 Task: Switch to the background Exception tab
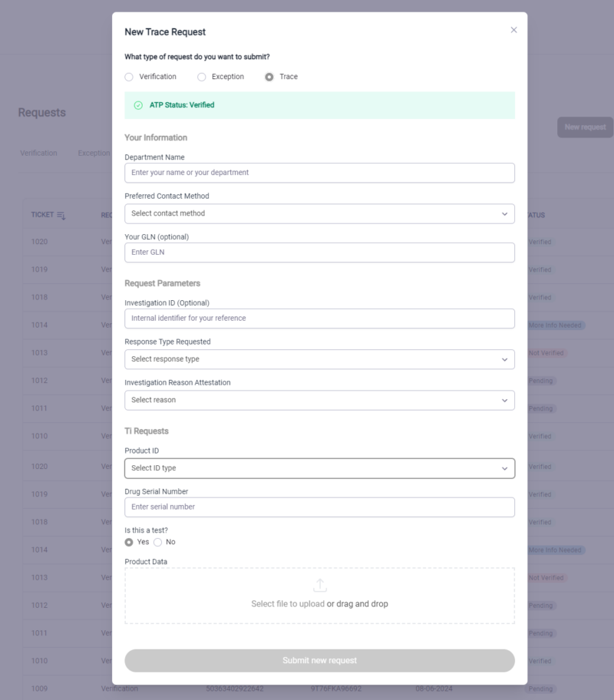(94, 153)
